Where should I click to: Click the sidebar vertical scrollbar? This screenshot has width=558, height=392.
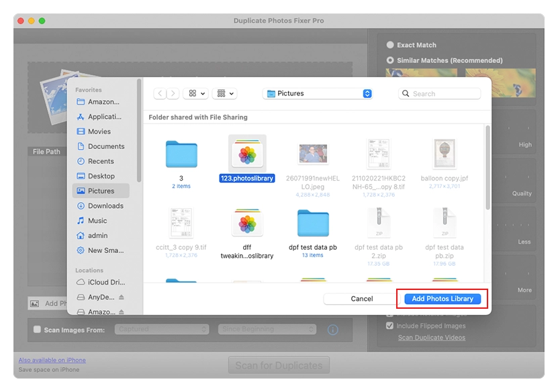[139, 131]
